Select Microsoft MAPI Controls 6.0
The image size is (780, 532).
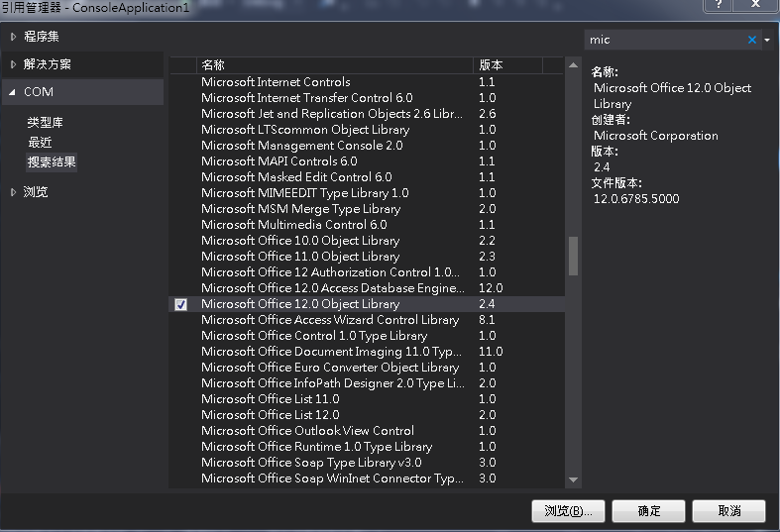click(367, 161)
